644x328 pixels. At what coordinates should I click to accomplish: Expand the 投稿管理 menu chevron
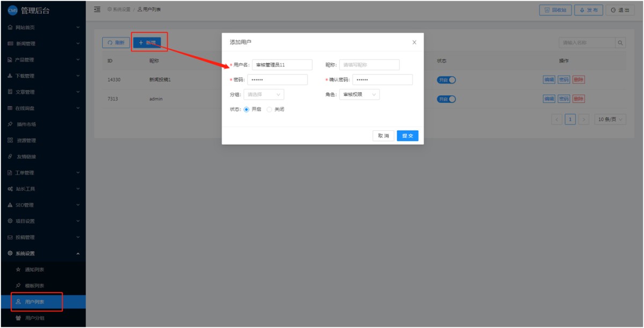coord(78,237)
